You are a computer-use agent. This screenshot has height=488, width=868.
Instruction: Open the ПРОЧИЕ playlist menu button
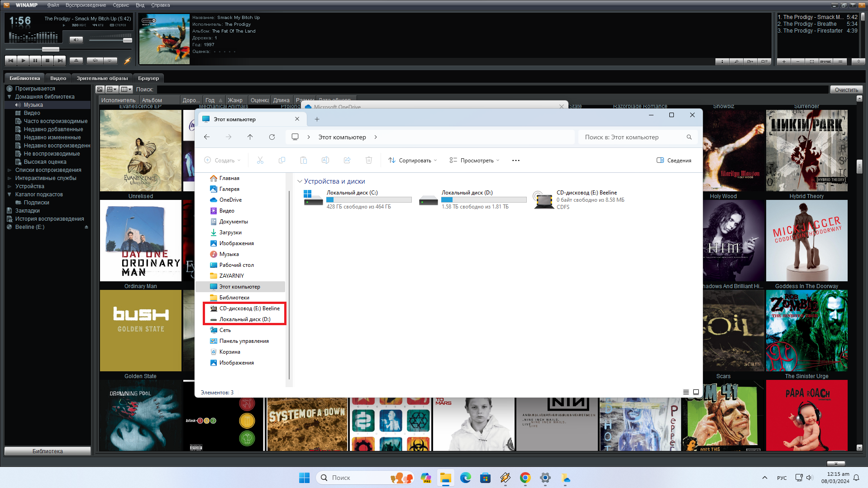[x=826, y=62]
